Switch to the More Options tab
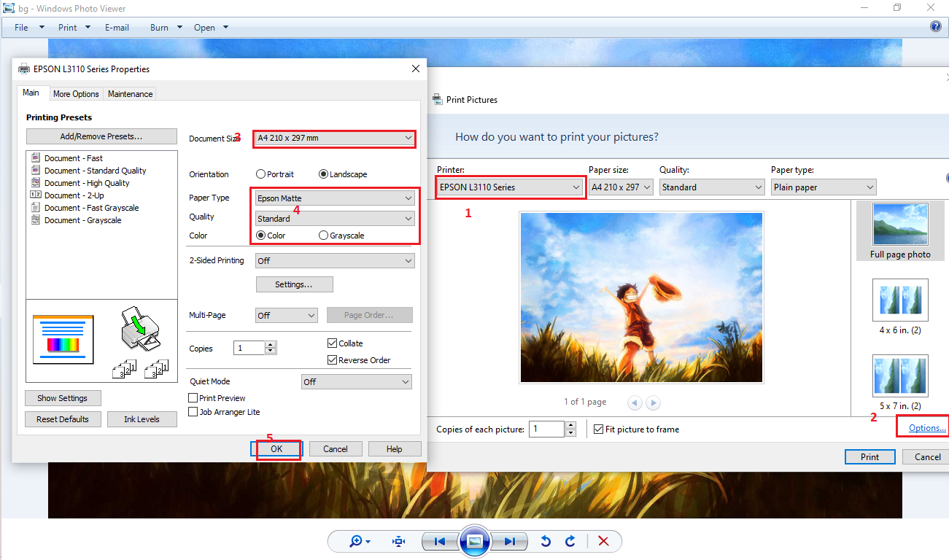The width and height of the screenshot is (949, 560). coord(76,94)
